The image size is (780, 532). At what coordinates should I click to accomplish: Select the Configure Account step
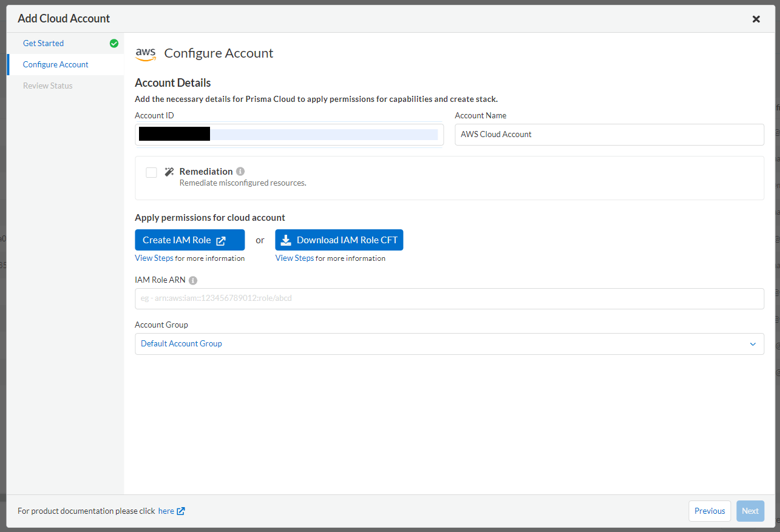(x=56, y=64)
